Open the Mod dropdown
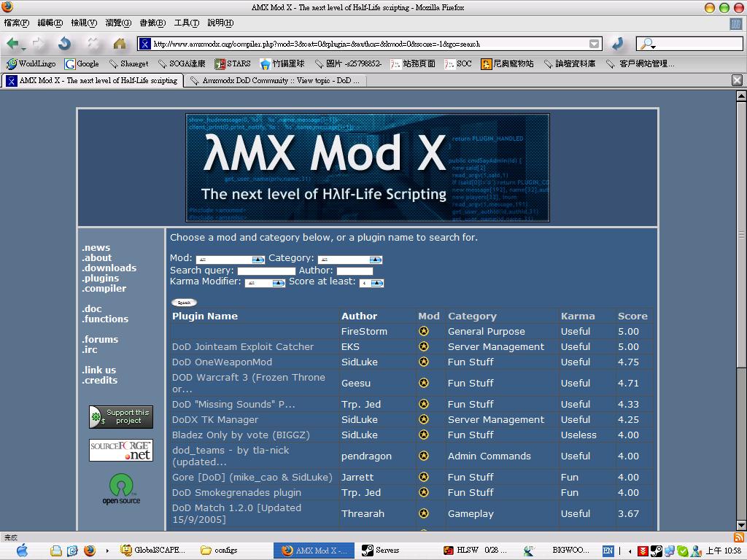The width and height of the screenshot is (747, 560). [x=230, y=260]
